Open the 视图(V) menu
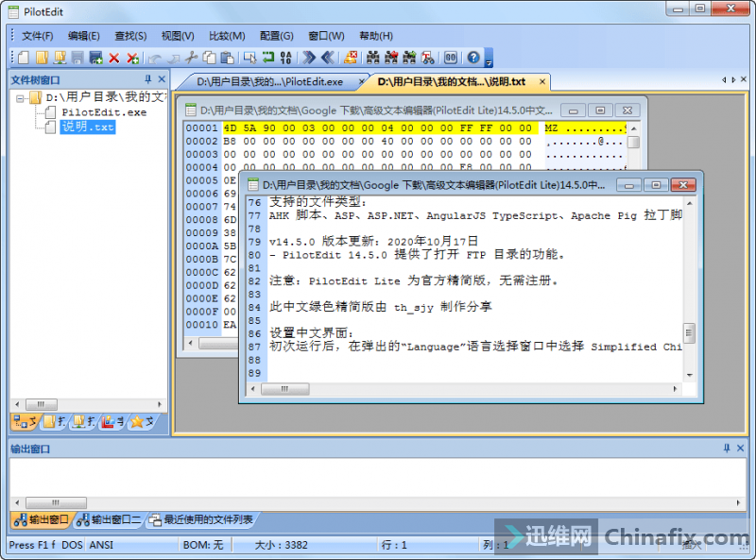The image size is (756, 560). (x=178, y=36)
